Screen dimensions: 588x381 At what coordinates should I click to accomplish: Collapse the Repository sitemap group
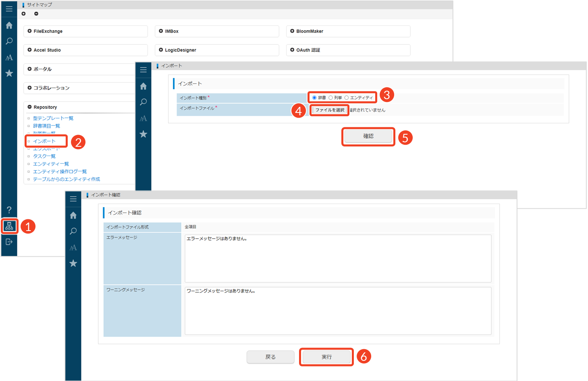coord(30,107)
